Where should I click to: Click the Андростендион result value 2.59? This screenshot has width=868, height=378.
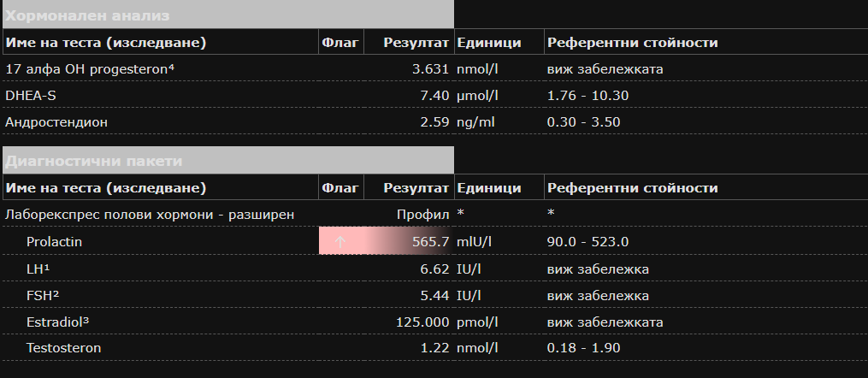(434, 121)
